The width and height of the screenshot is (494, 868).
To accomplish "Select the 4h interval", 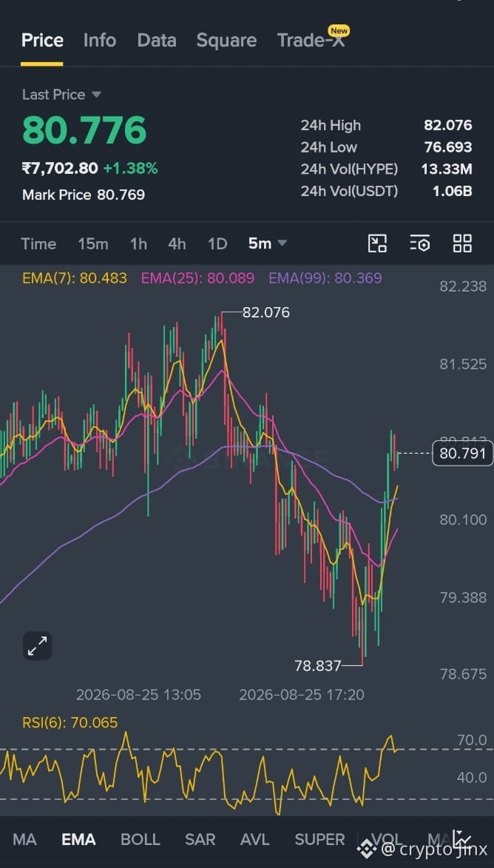I will pyautogui.click(x=177, y=243).
